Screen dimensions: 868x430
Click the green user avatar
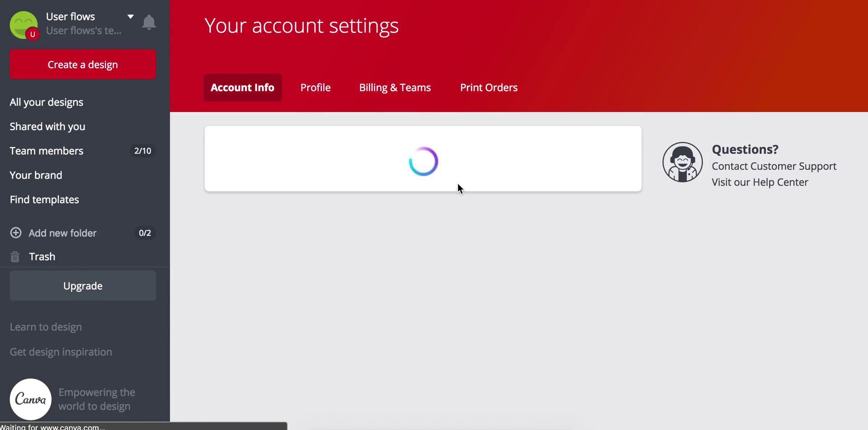[24, 25]
